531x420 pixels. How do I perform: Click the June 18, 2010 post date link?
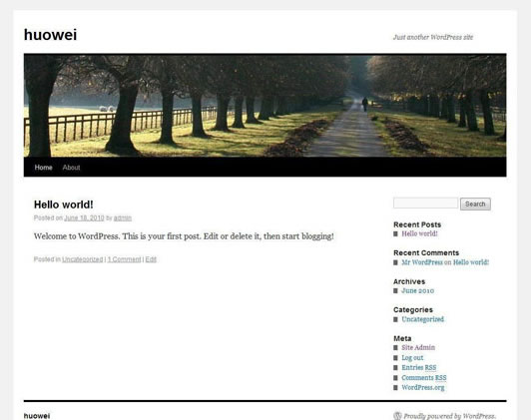(84, 217)
